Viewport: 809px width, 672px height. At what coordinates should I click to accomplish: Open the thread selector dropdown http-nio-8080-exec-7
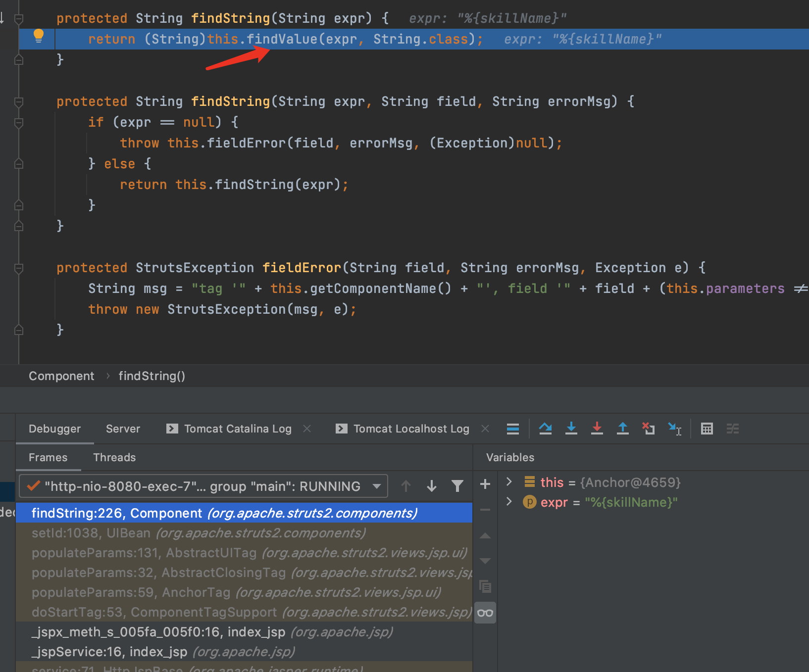[x=203, y=486]
